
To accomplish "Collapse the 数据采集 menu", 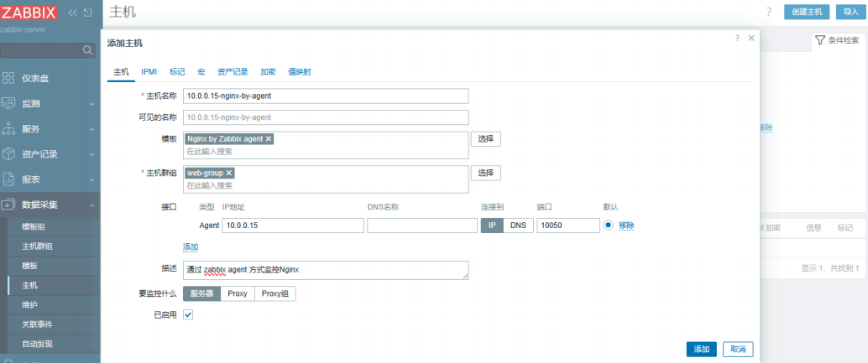I will pyautogui.click(x=92, y=205).
